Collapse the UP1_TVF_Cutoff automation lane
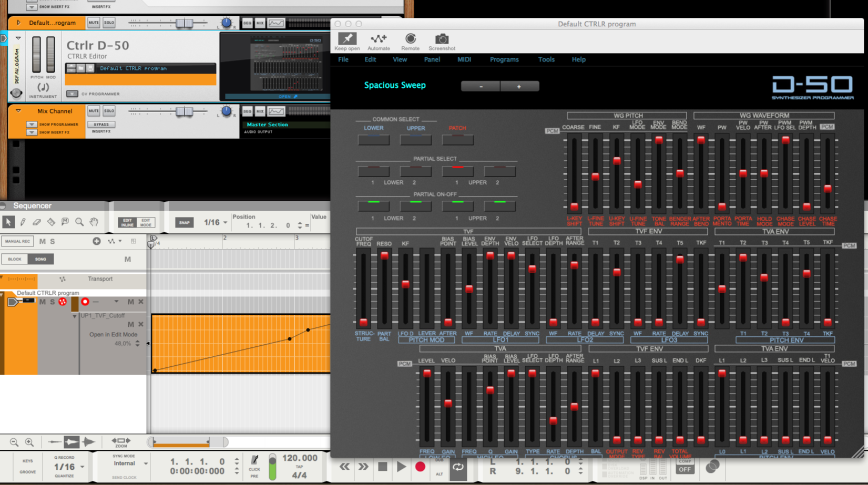 click(75, 316)
